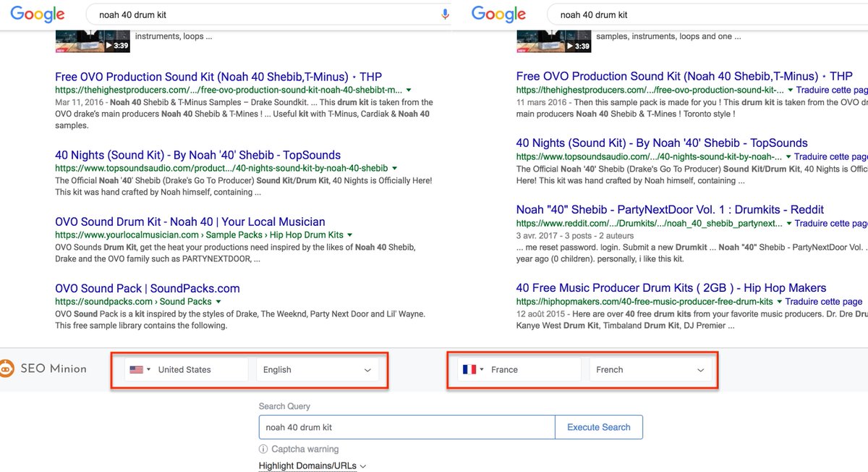Click the SEO Minion robot logo icon
This screenshot has height=472, width=868.
click(7, 368)
